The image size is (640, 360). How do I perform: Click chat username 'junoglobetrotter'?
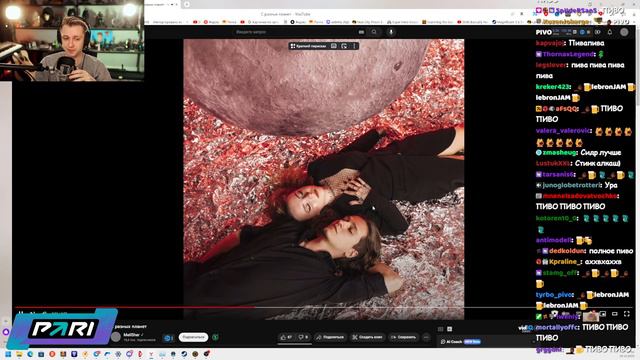coord(571,185)
